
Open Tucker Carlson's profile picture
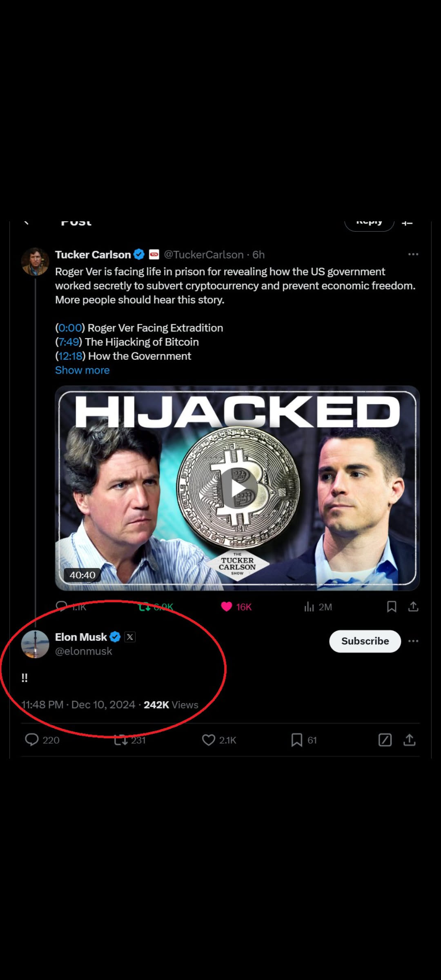35,262
